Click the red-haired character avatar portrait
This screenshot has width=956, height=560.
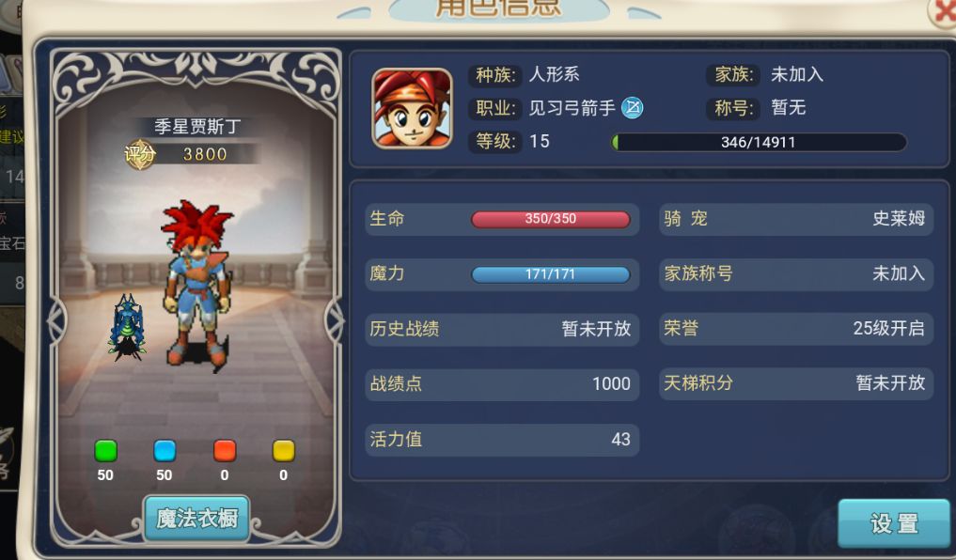pos(412,108)
